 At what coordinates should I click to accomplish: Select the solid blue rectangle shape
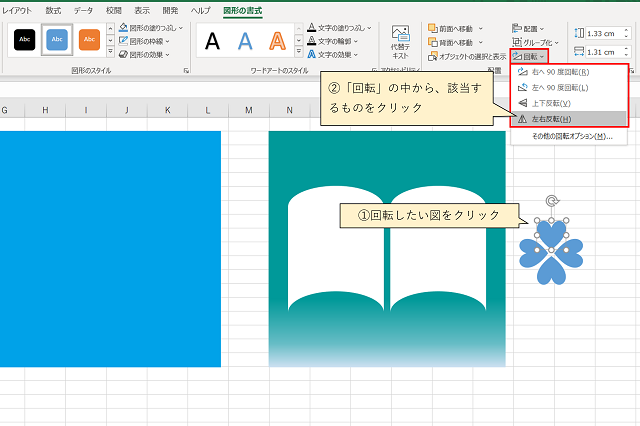[110, 249]
